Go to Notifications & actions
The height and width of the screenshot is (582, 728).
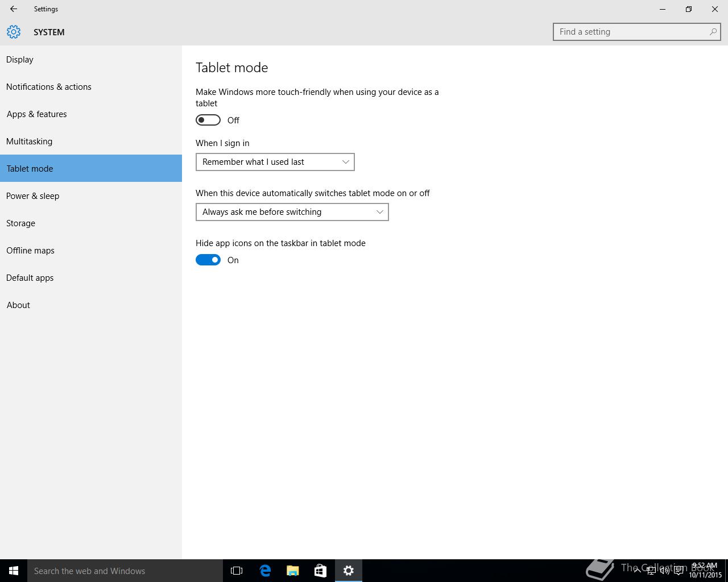point(49,87)
